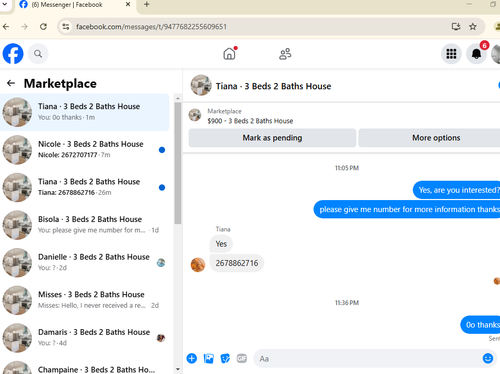Open the emoji picker smiley icon
Viewport: 500px width, 374px height.
click(488, 359)
